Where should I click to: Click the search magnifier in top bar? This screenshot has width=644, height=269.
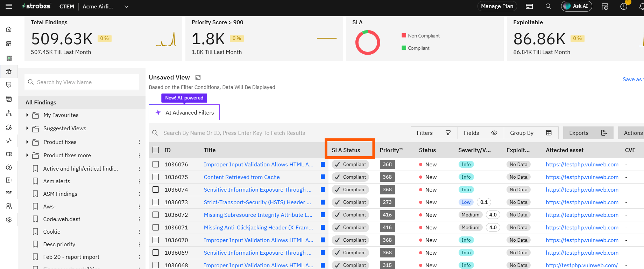(548, 6)
